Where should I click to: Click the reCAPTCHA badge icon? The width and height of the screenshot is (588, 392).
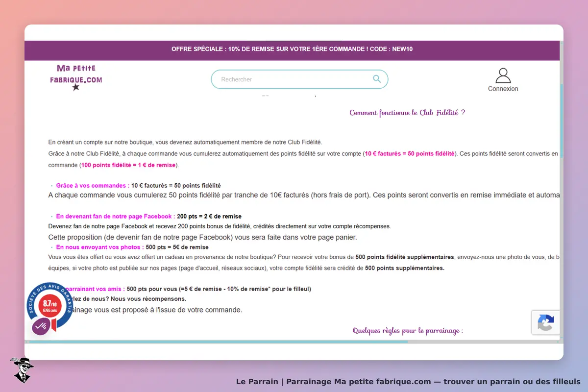545,323
